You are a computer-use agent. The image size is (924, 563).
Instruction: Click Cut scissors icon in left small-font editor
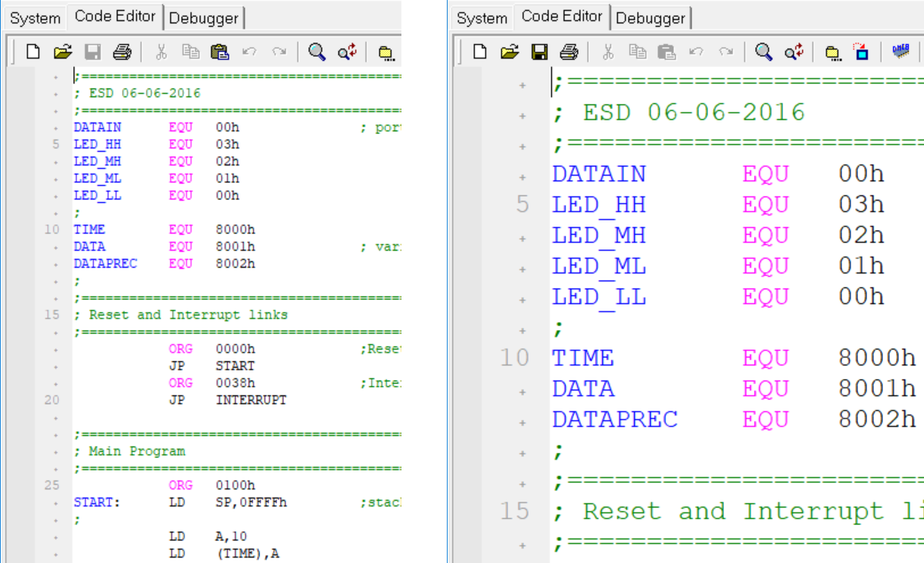[x=161, y=52]
